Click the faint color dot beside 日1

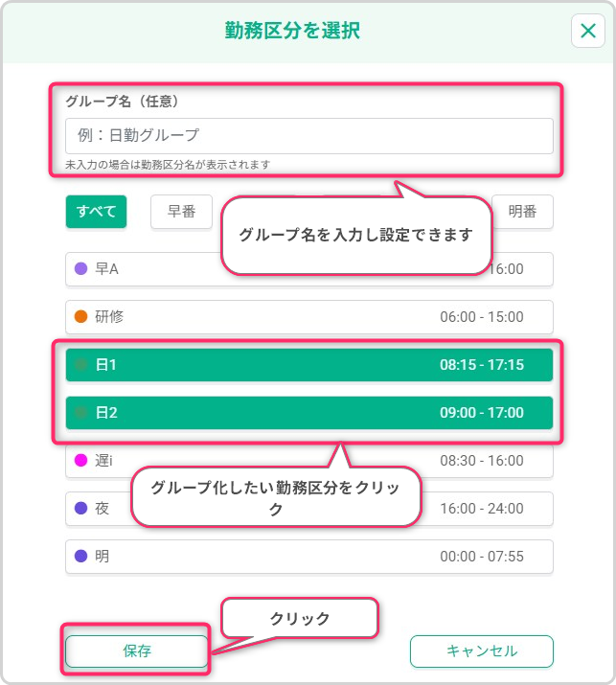click(x=80, y=365)
